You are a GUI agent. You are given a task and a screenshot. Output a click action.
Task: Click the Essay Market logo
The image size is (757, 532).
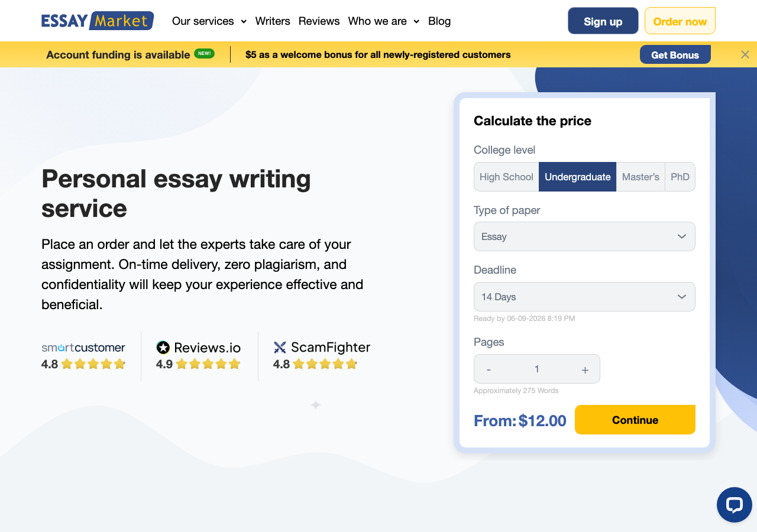tap(98, 21)
